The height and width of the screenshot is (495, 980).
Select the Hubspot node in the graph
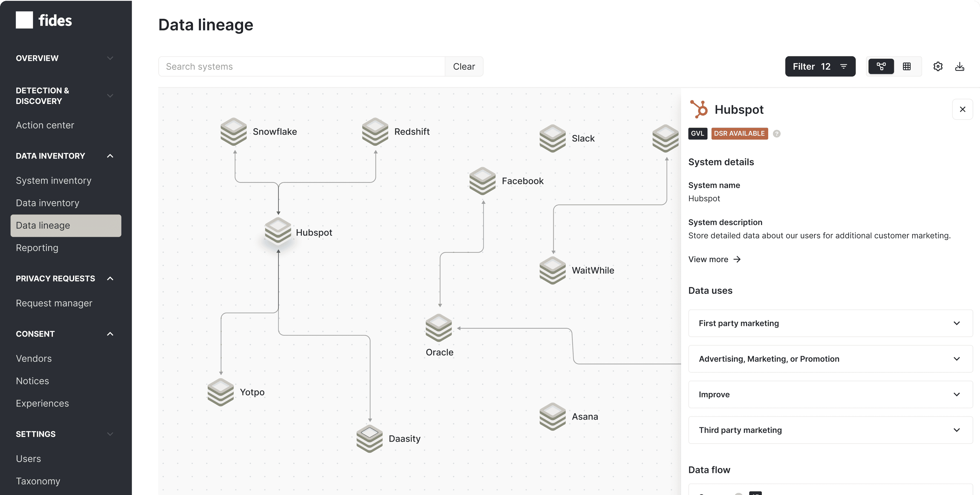coord(278,232)
